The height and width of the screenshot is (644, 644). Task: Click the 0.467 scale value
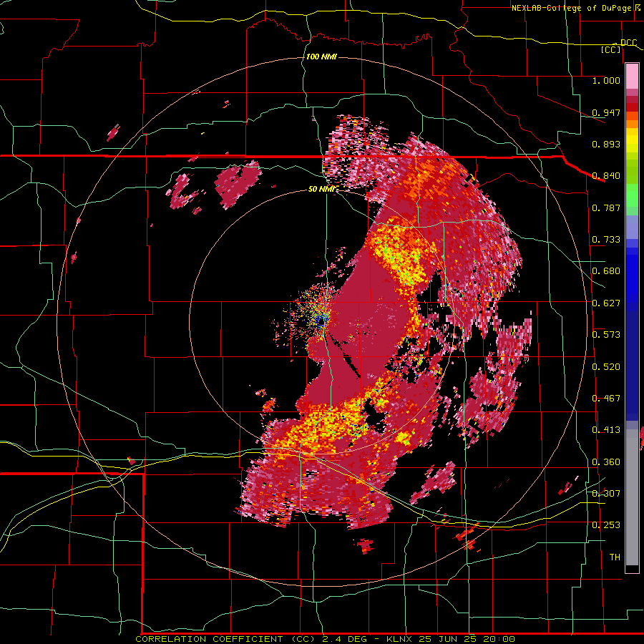pyautogui.click(x=606, y=399)
